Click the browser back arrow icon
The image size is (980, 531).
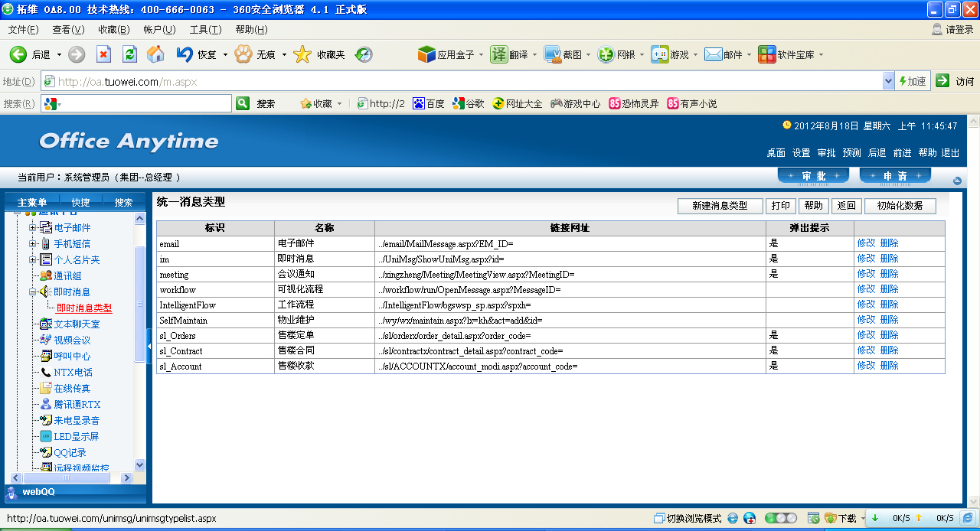18,54
